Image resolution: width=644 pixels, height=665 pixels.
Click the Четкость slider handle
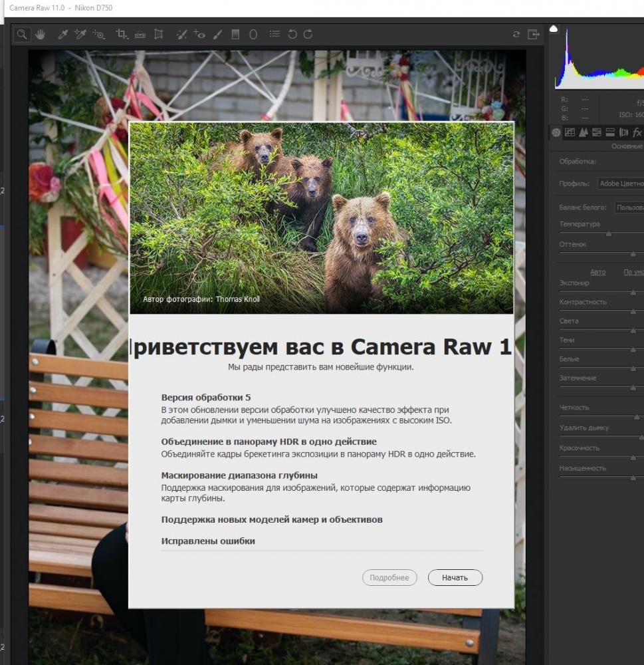(637, 418)
